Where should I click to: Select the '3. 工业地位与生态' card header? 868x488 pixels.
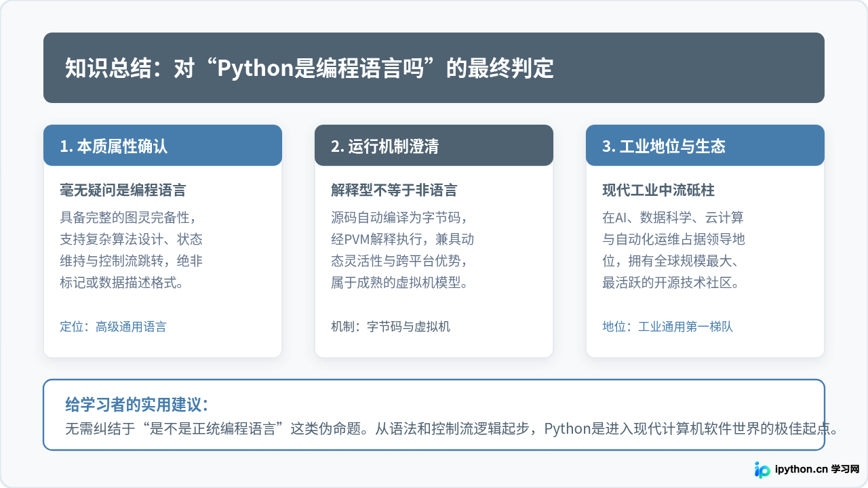pos(705,145)
